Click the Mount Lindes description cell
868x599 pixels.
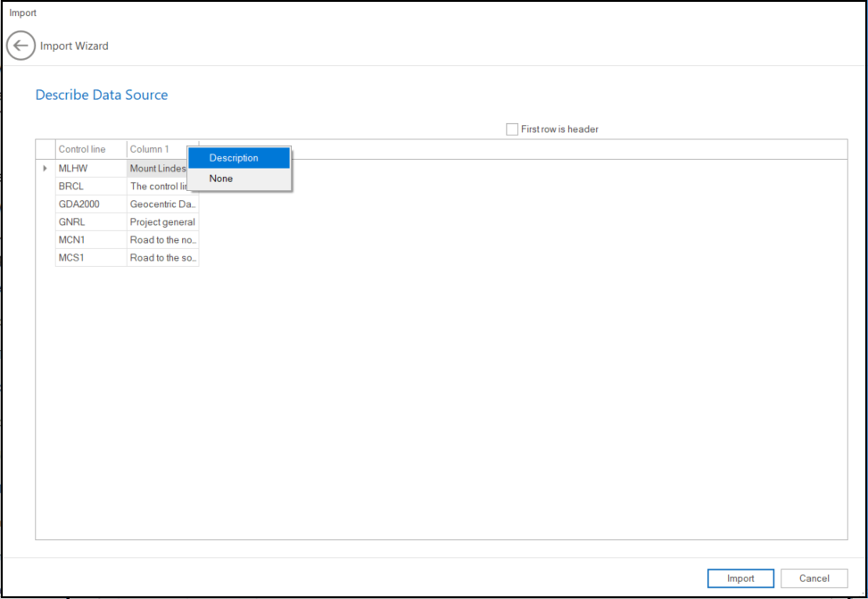tap(157, 168)
